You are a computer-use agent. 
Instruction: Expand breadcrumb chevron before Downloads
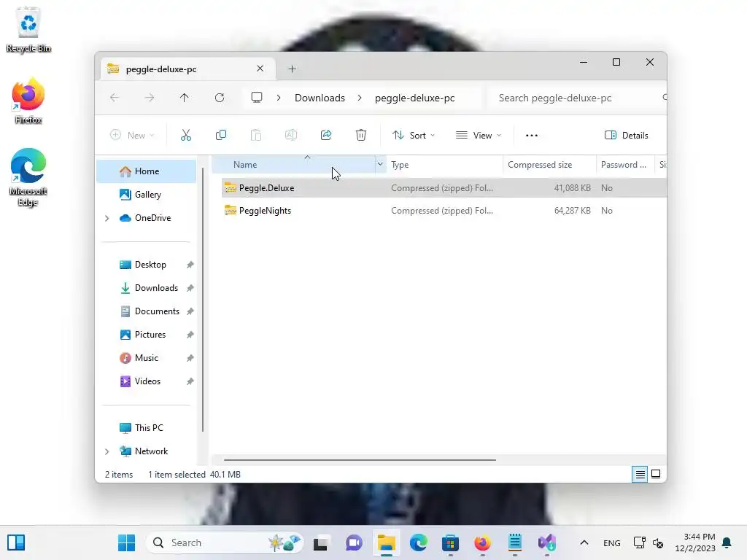point(279,98)
